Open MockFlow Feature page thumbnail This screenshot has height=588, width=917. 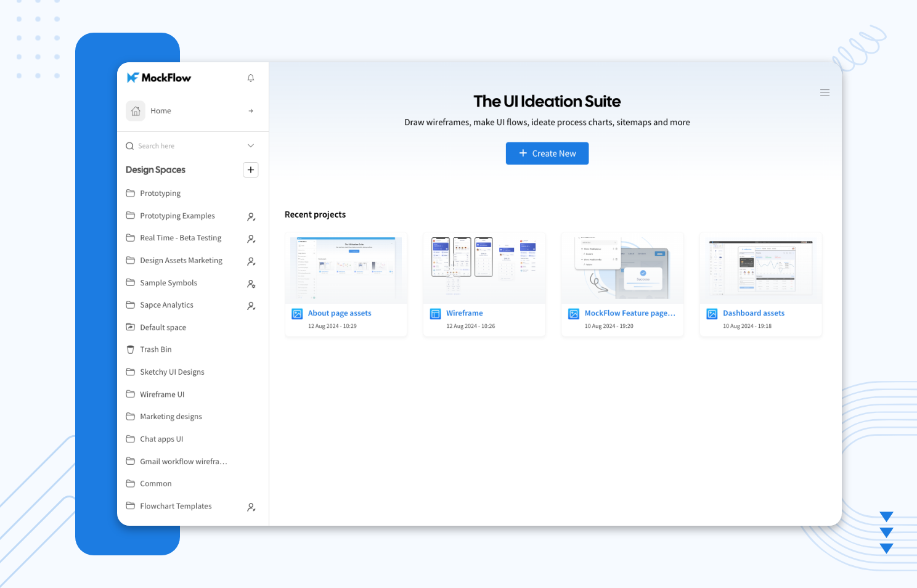pos(622,269)
